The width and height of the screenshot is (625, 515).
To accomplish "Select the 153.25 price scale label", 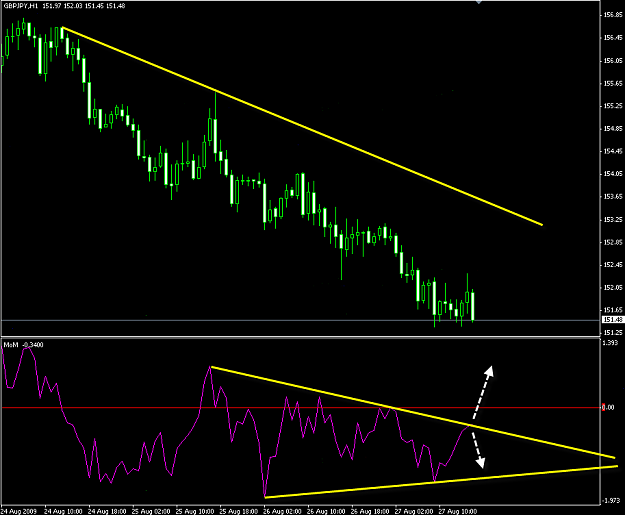I will [613, 220].
